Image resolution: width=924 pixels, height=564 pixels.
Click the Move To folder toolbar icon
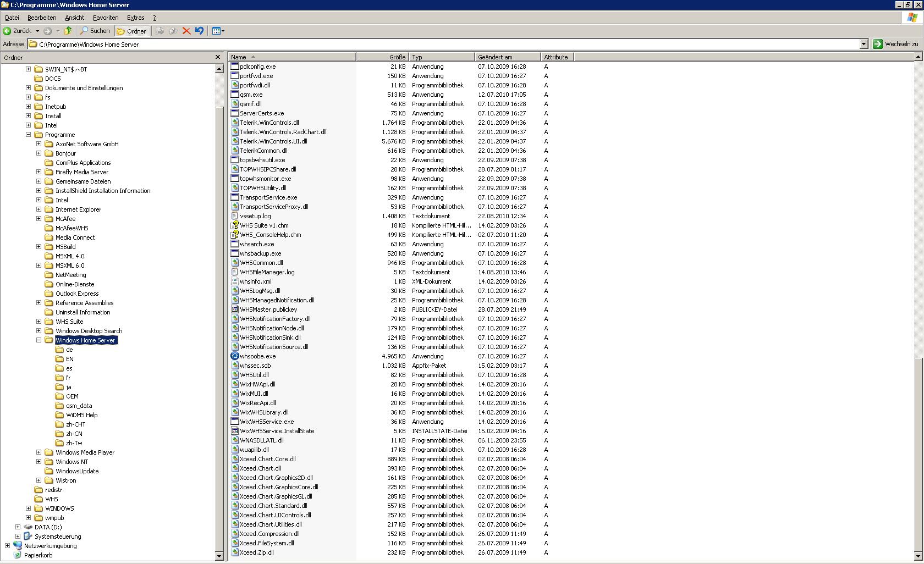(160, 31)
